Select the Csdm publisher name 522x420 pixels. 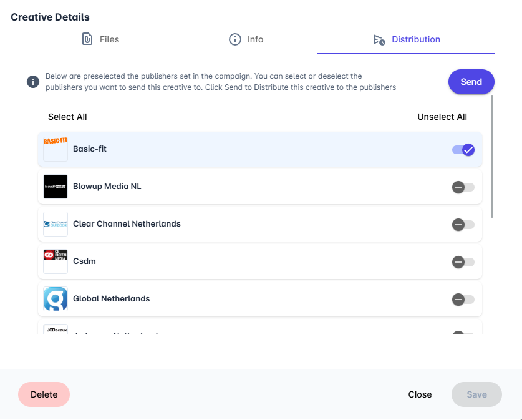[84, 261]
